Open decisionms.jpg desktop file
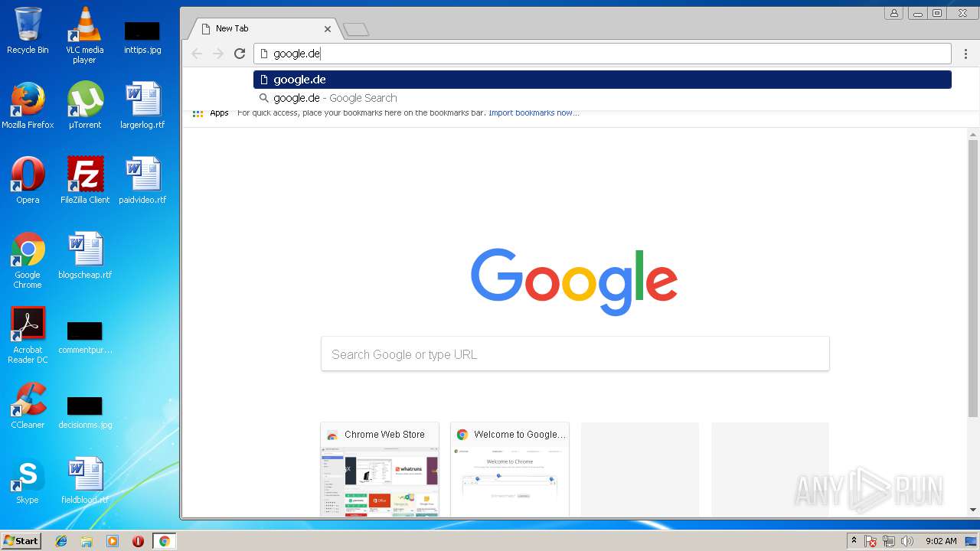 click(x=85, y=412)
